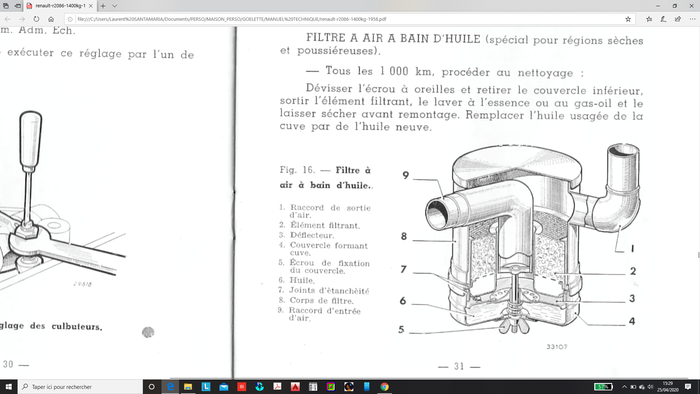Image resolution: width=700 pixels, height=394 pixels.
Task: Select Microsoft Edge in the taskbar
Action: tap(170, 387)
